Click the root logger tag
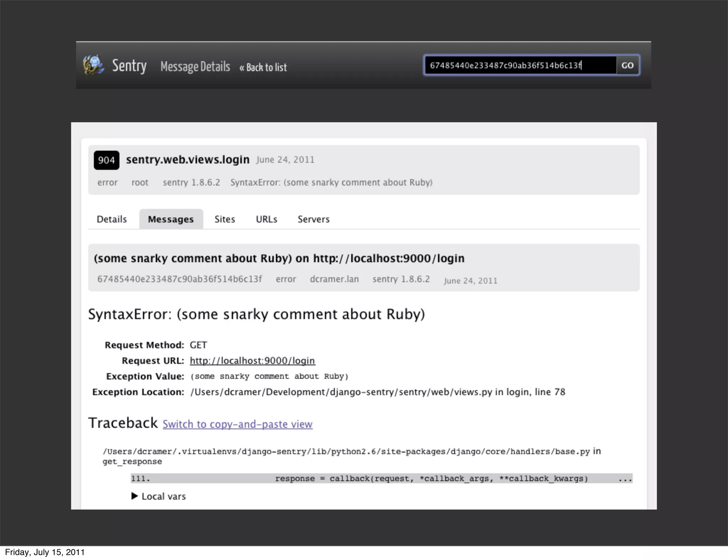Image resolution: width=728 pixels, height=560 pixels. click(140, 183)
